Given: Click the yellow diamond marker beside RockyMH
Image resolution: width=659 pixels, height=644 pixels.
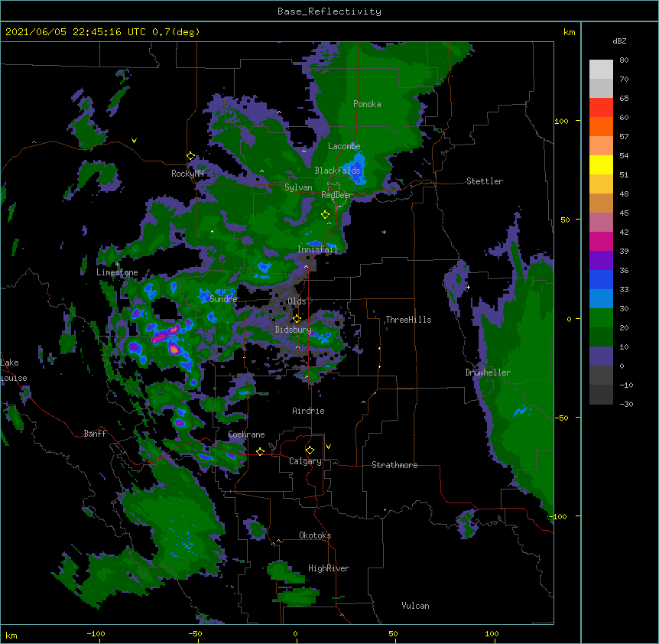Looking at the screenshot, I should click(x=191, y=156).
